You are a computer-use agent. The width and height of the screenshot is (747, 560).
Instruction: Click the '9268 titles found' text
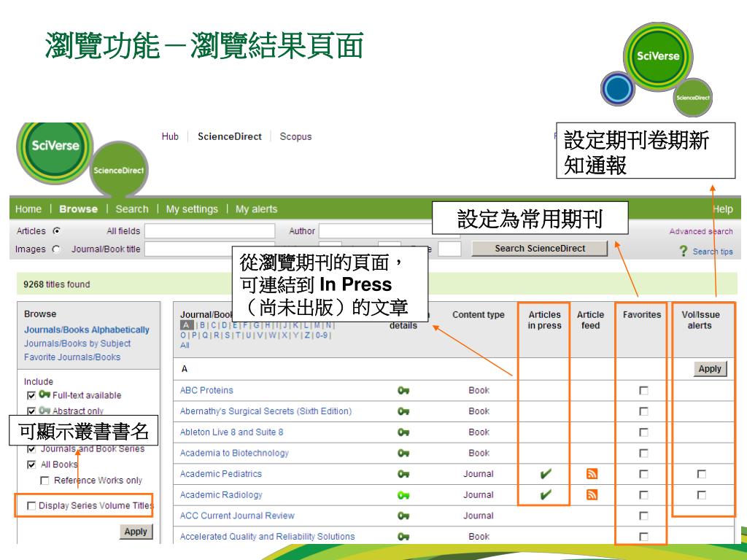point(57,284)
